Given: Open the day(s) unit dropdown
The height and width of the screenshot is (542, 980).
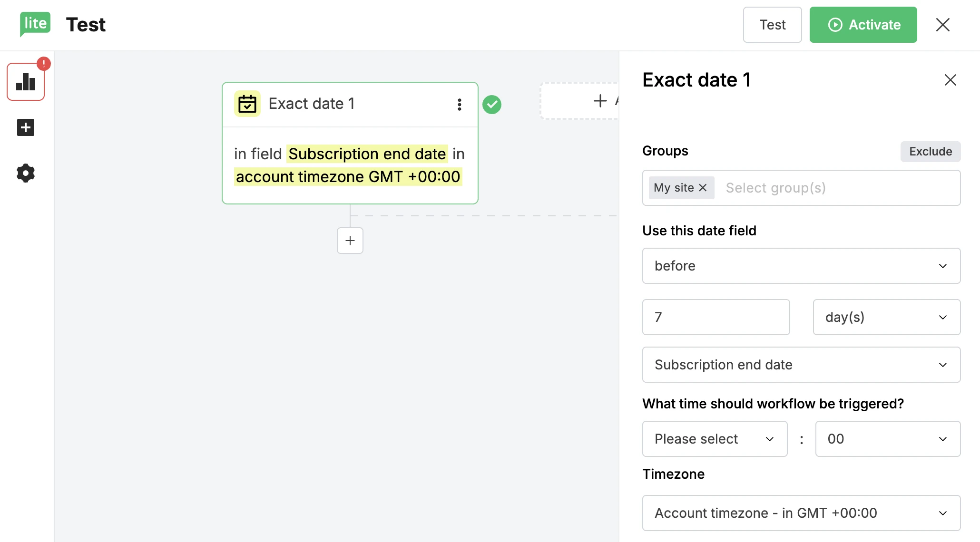Looking at the screenshot, I should point(887,317).
